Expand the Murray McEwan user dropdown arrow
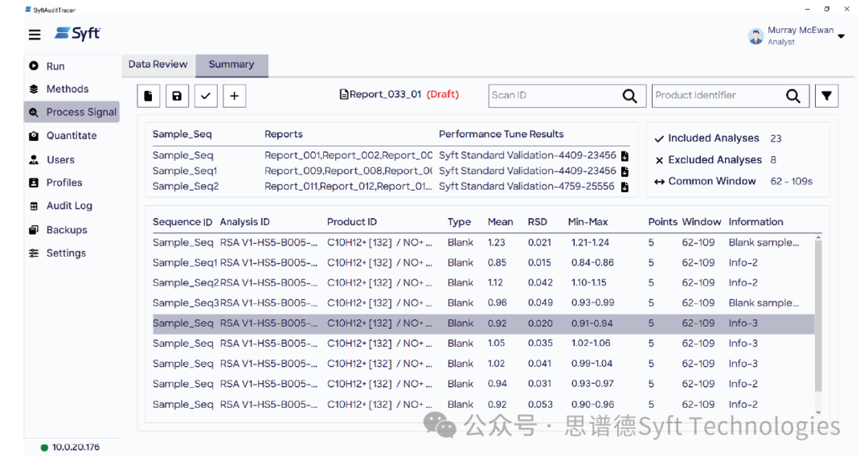 (x=841, y=36)
